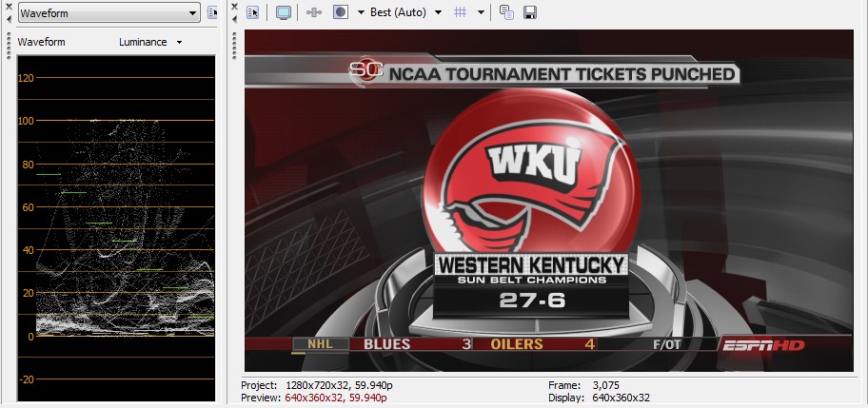Click the Video Scopes panel grip handle
This screenshot has width=868, height=408.
click(x=9, y=46)
